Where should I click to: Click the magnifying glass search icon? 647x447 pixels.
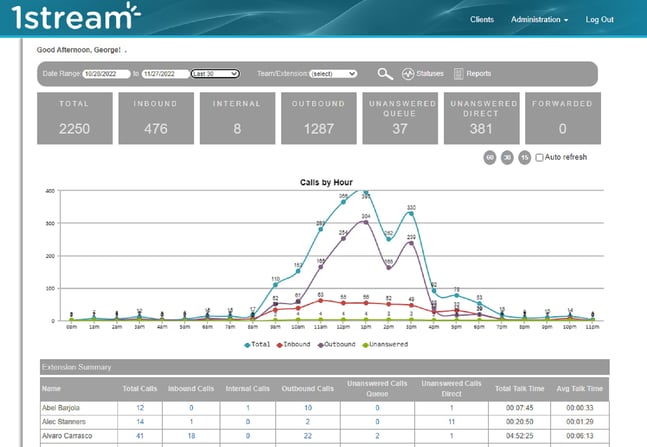[x=385, y=74]
